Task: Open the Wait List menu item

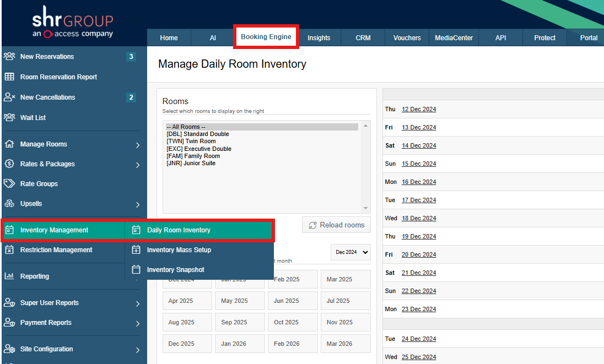Action: 74,117
